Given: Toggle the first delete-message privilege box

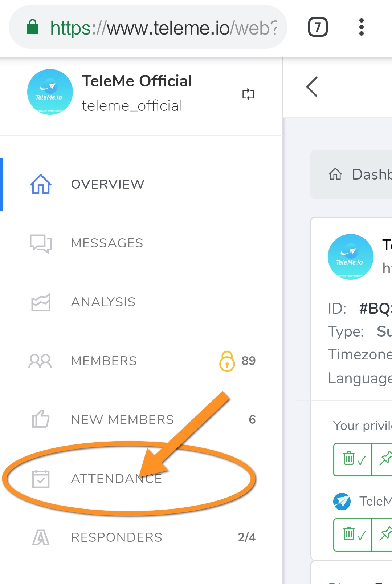Looking at the screenshot, I should click(353, 459).
